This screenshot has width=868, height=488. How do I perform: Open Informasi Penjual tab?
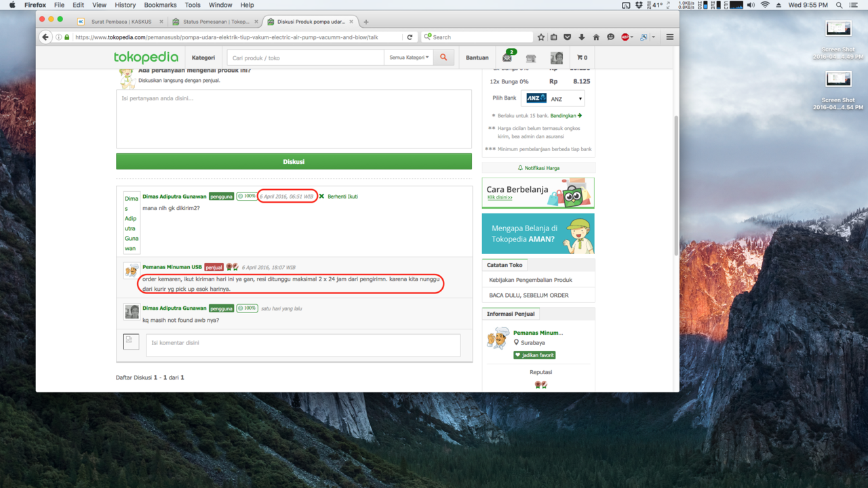pyautogui.click(x=511, y=314)
